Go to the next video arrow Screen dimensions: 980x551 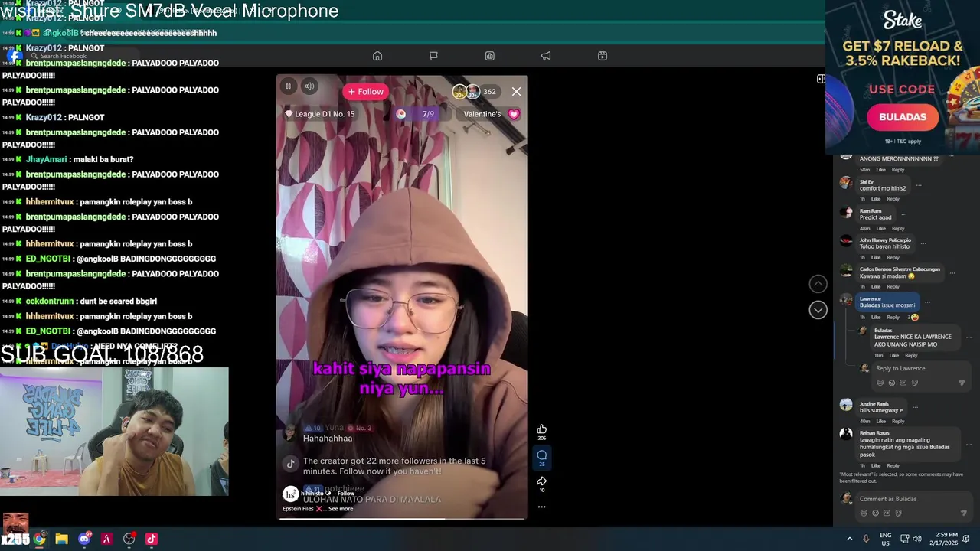coord(818,310)
